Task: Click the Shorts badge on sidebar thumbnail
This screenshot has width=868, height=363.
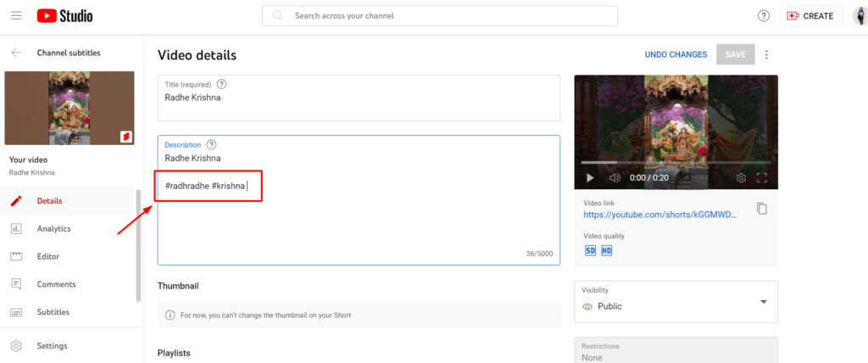Action: [x=126, y=137]
